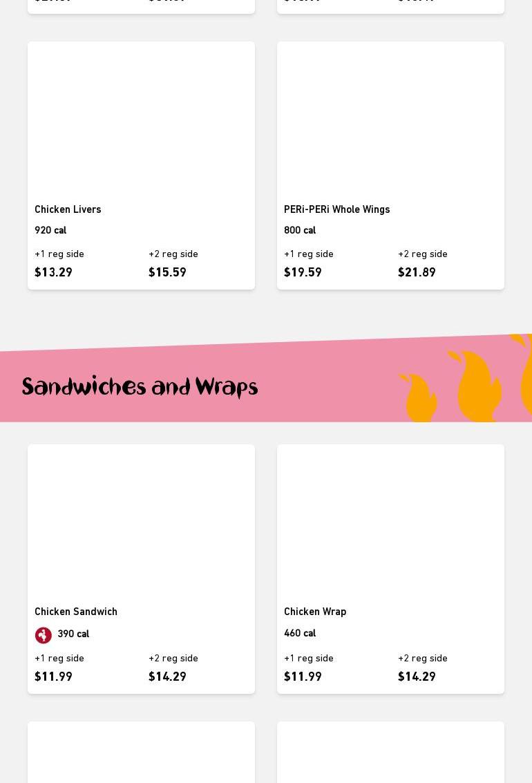Click the Sandwiches and Wraps heading
532x783 pixels.
click(140, 387)
